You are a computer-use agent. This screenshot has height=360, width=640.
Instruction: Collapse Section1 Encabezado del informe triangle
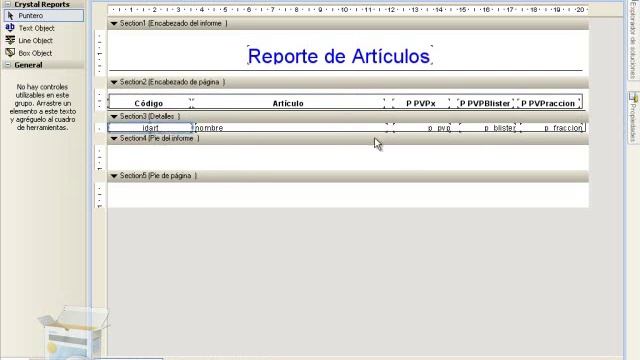114,24
